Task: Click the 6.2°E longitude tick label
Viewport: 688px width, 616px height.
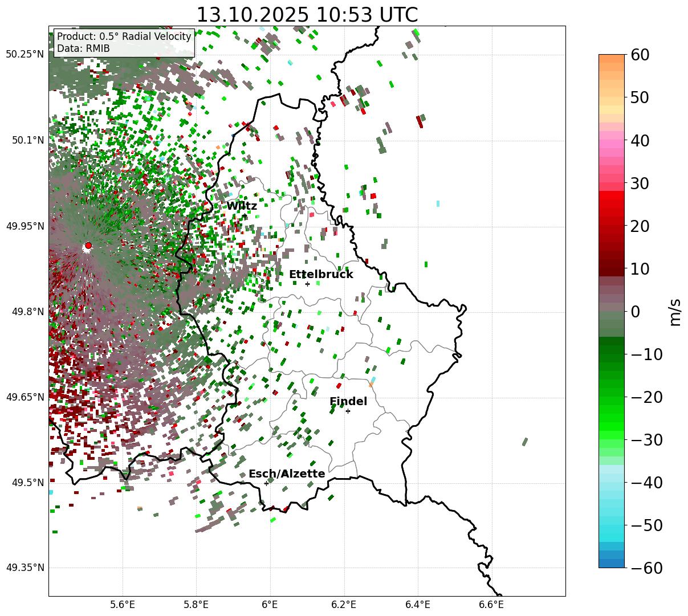Action: tap(344, 605)
